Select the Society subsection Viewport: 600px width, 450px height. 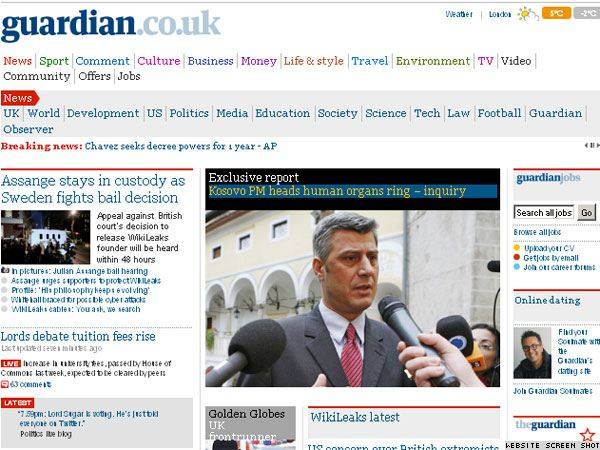(x=338, y=113)
